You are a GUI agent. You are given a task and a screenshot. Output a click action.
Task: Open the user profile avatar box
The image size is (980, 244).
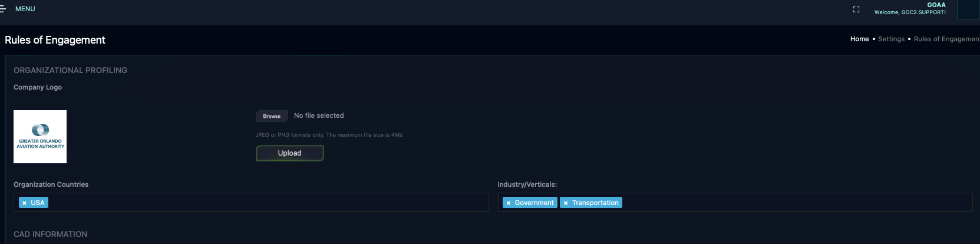(968, 9)
